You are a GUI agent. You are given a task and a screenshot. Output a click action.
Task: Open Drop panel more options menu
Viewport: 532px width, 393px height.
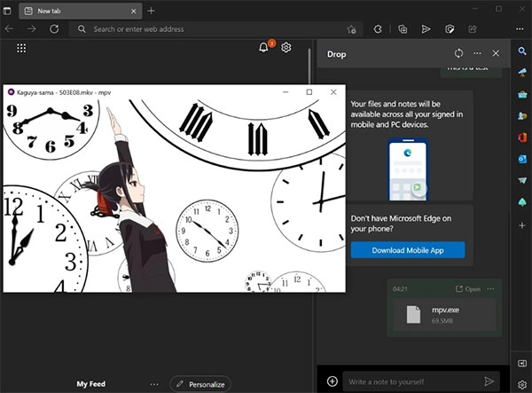(478, 54)
